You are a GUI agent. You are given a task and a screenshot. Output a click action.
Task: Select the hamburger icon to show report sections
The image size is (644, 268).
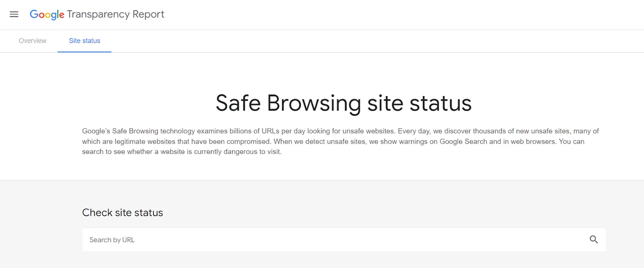(14, 14)
